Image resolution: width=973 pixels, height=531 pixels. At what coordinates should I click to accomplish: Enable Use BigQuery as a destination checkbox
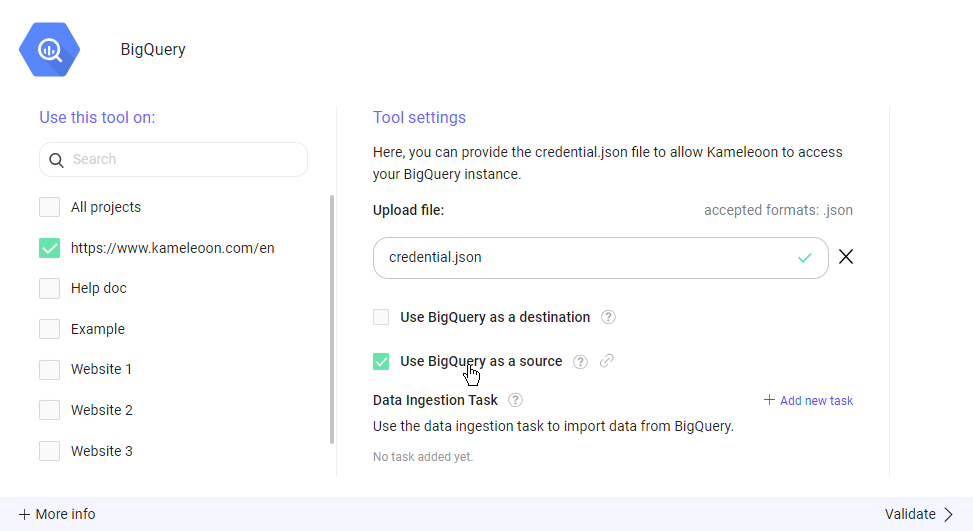coord(381,317)
